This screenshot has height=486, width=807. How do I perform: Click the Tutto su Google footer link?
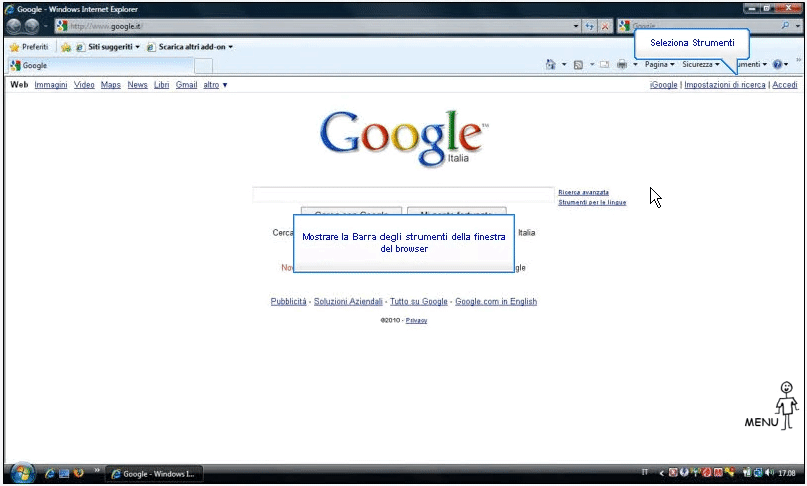(x=418, y=301)
